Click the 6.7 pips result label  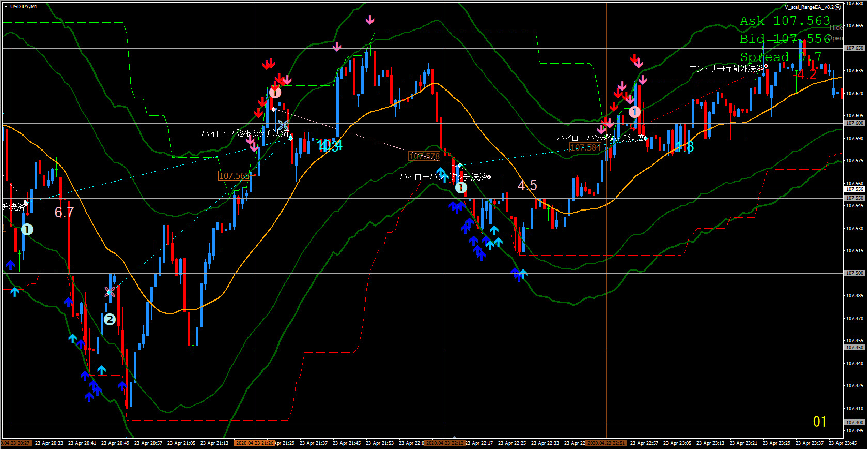pos(64,212)
